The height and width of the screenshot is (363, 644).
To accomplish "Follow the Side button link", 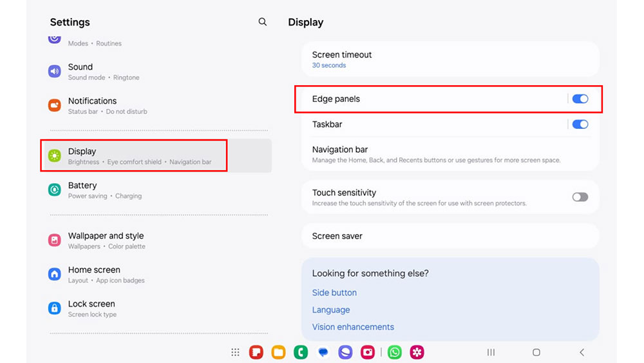I will [334, 293].
